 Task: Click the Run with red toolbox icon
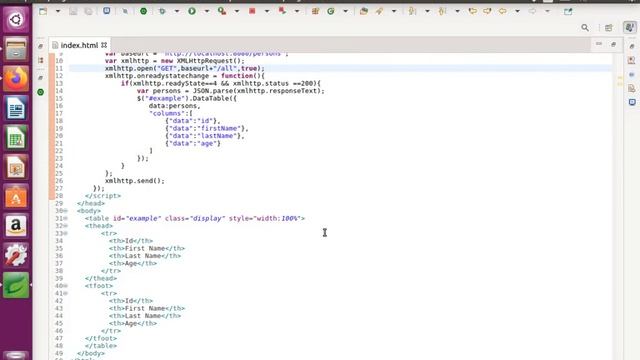(222, 11)
